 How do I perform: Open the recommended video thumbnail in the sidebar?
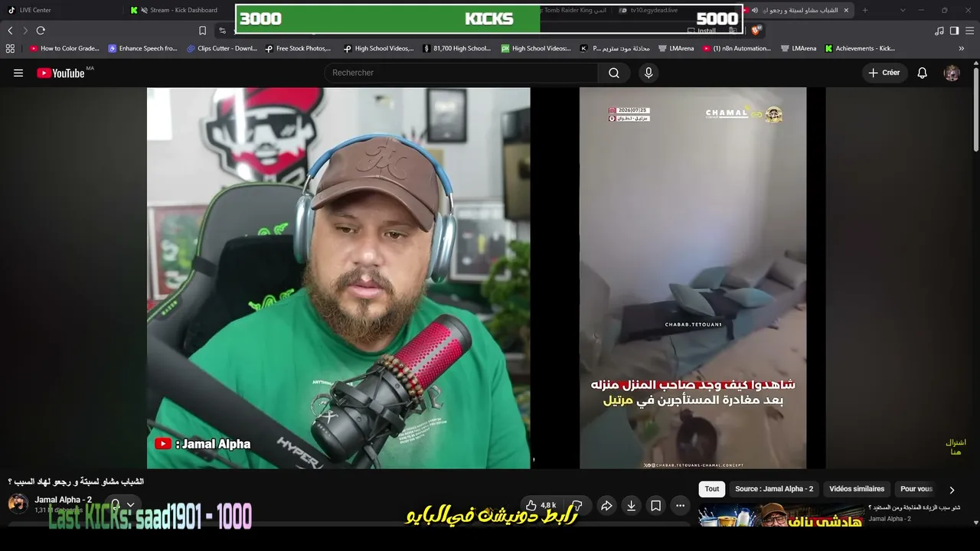coord(781,514)
